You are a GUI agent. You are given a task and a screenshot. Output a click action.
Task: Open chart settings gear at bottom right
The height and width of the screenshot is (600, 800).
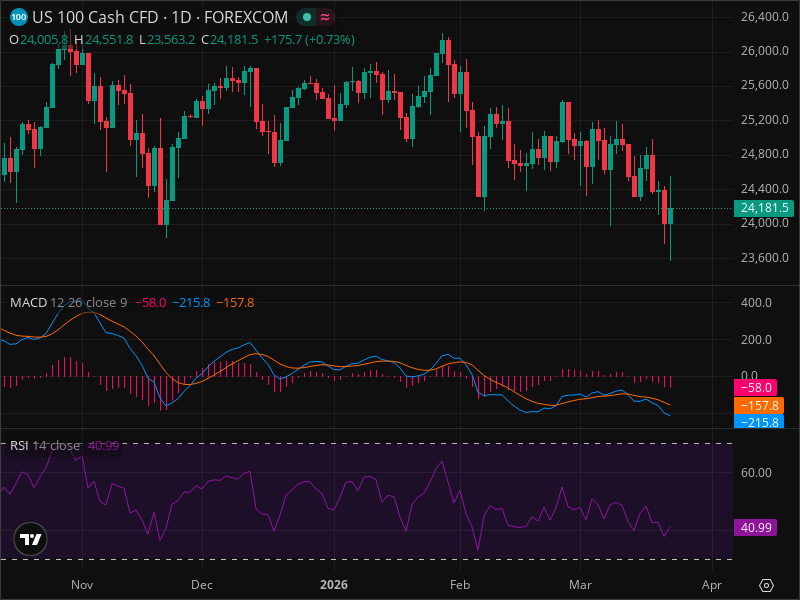[766, 585]
